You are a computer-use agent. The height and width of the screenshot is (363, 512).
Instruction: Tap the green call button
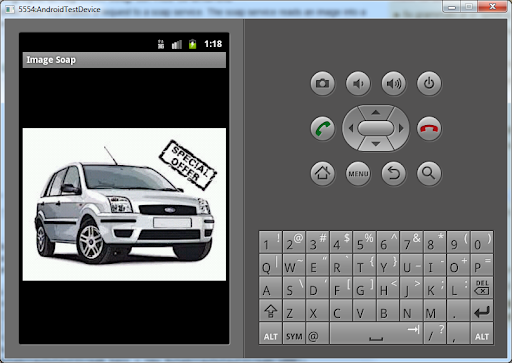click(322, 128)
